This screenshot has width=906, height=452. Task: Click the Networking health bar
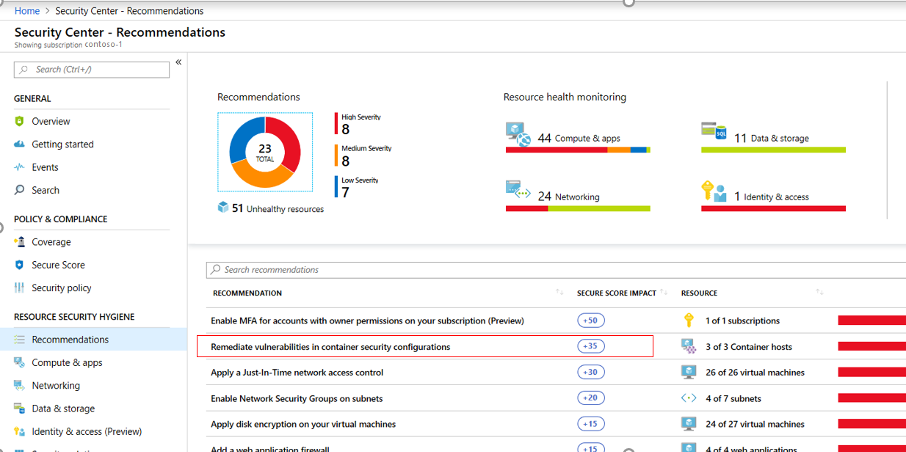pyautogui.click(x=578, y=209)
